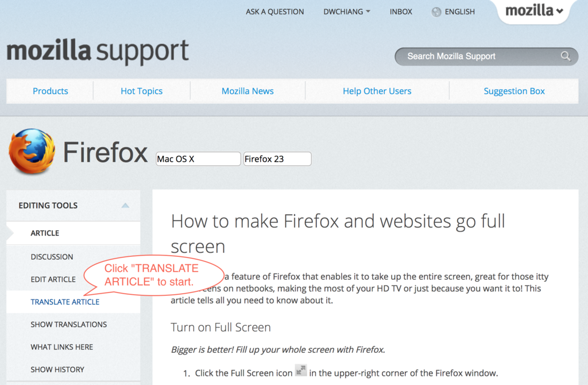Click the Firefox product title text
The width and height of the screenshot is (588, 385).
click(x=106, y=152)
